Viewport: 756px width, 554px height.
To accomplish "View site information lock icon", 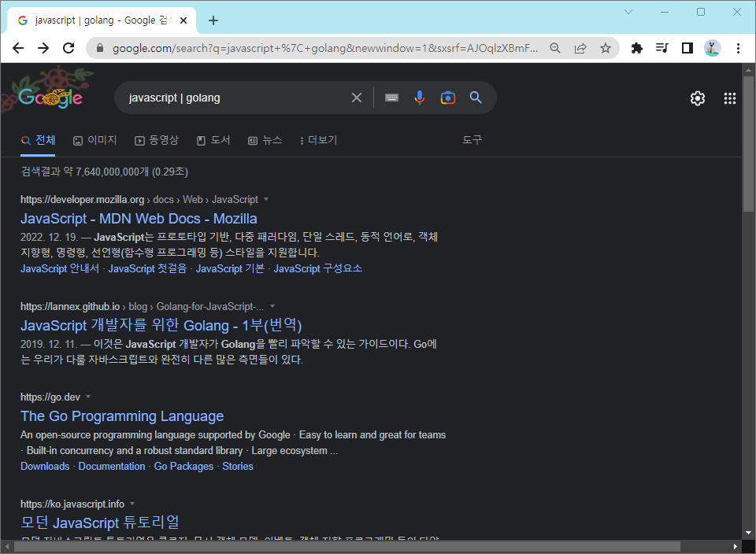I will (100, 48).
